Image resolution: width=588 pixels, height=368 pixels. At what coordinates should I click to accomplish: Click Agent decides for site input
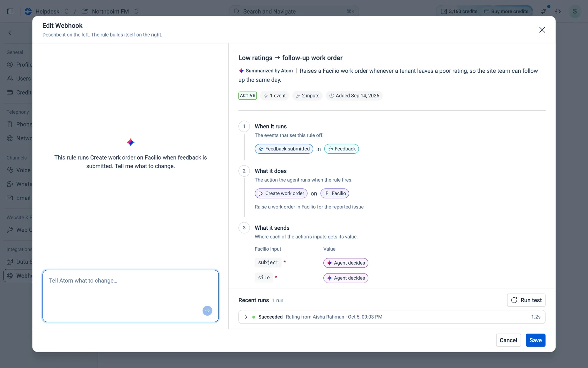pyautogui.click(x=346, y=278)
